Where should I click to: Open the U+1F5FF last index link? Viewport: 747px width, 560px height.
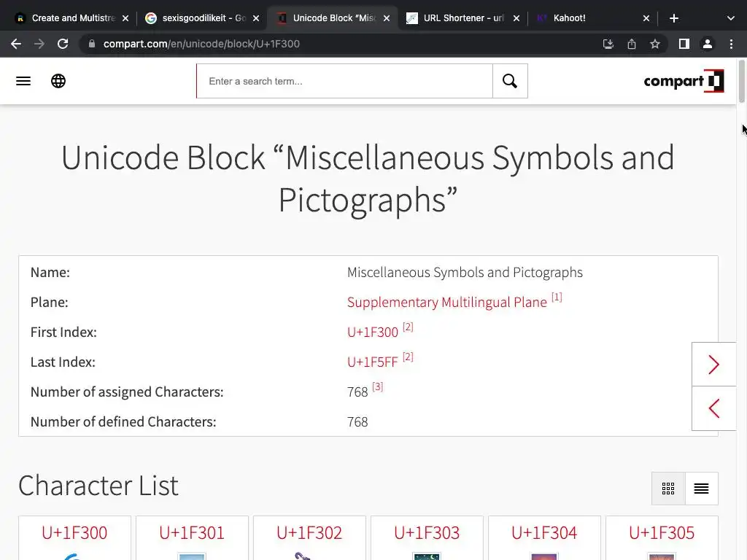tap(372, 362)
